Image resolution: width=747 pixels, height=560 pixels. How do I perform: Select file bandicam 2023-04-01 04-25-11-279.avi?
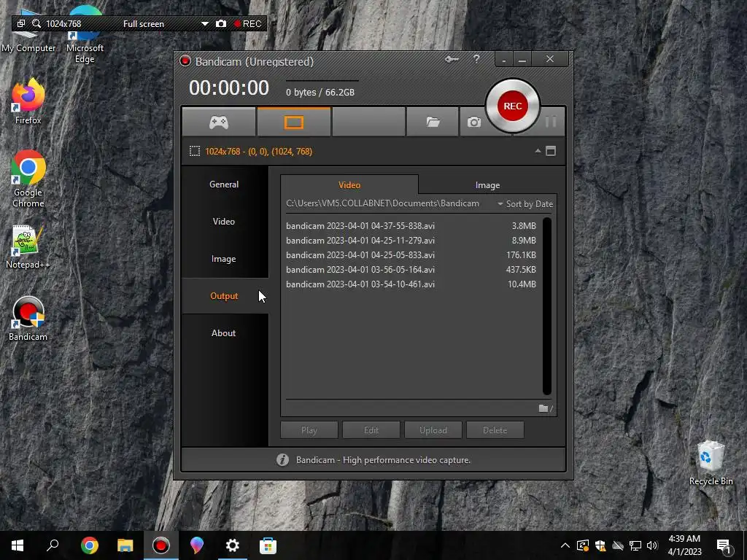click(x=411, y=241)
